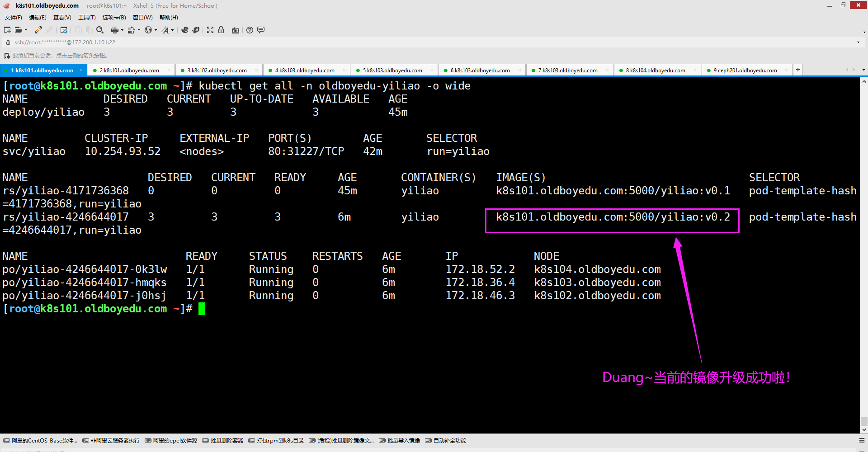The width and height of the screenshot is (868, 452).
Task: Click the add new tab plus button
Action: tap(798, 70)
